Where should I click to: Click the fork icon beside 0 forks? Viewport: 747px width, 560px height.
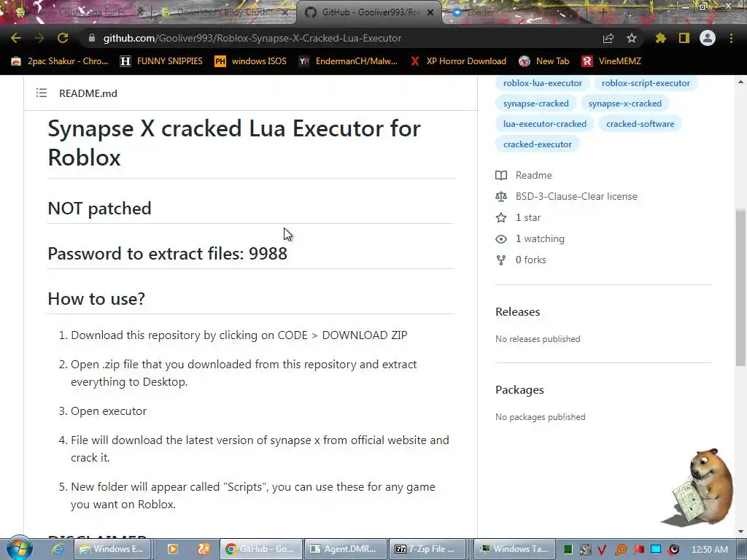(x=501, y=260)
